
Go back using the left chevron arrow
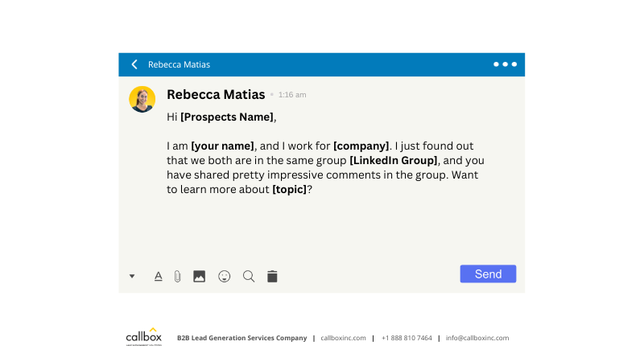134,64
